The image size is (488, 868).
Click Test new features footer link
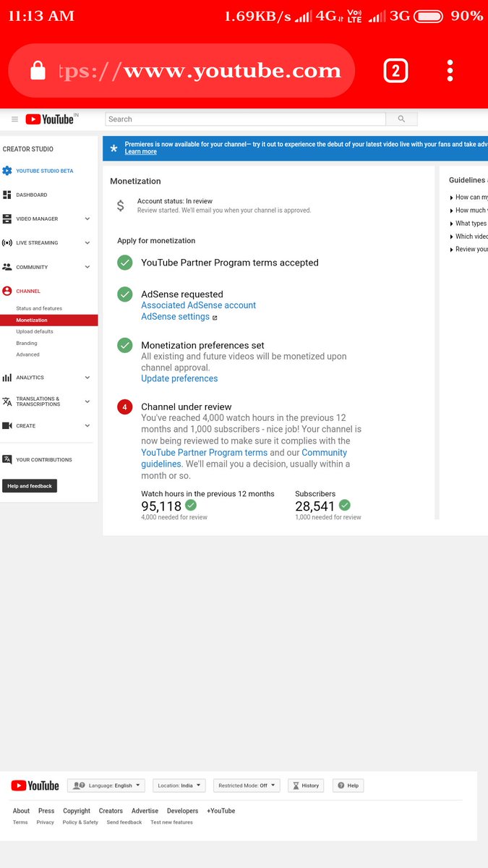tap(171, 822)
